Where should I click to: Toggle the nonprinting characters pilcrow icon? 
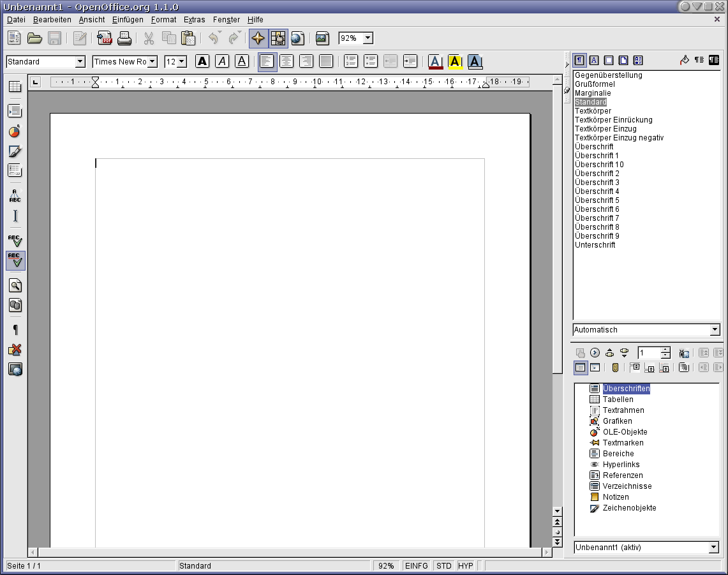click(15, 330)
